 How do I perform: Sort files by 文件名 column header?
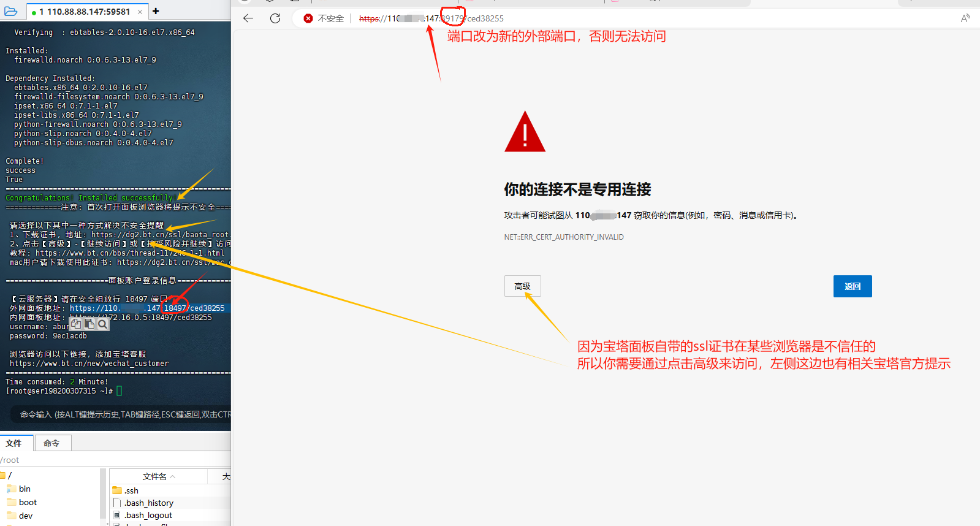(x=155, y=476)
